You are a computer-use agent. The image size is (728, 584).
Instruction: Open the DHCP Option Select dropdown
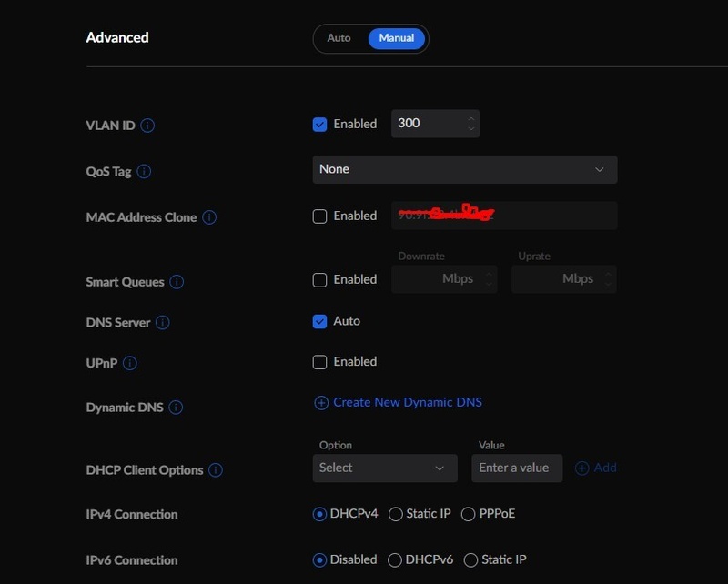click(x=385, y=468)
